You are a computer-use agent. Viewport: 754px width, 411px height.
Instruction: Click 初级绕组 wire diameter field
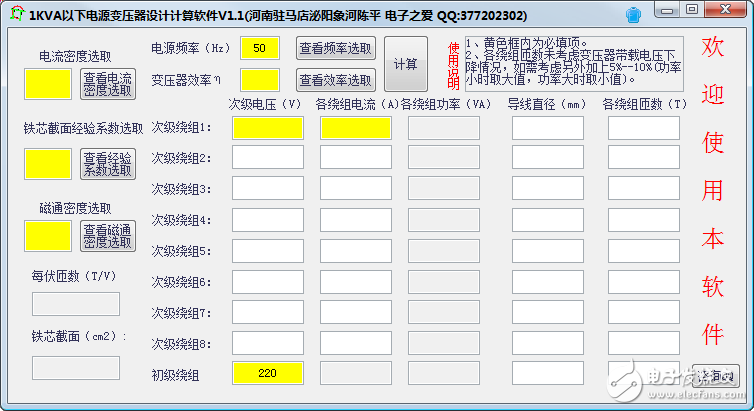[x=548, y=373]
